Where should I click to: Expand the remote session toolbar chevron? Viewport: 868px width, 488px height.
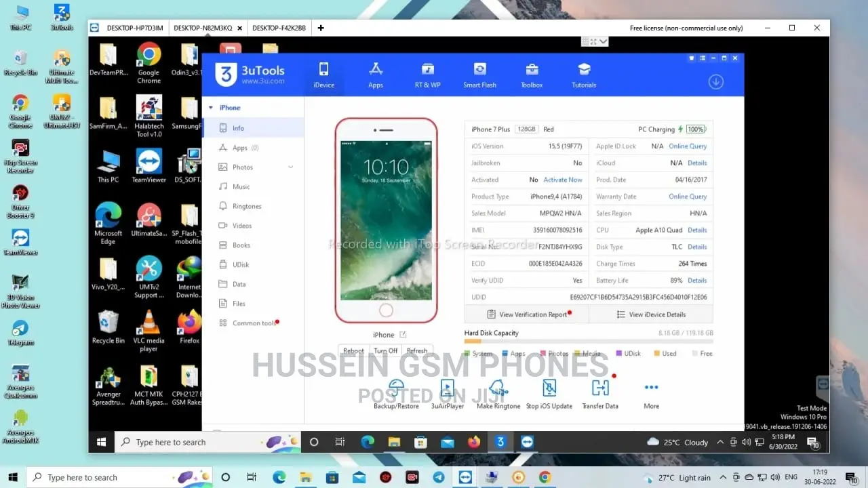tap(603, 41)
